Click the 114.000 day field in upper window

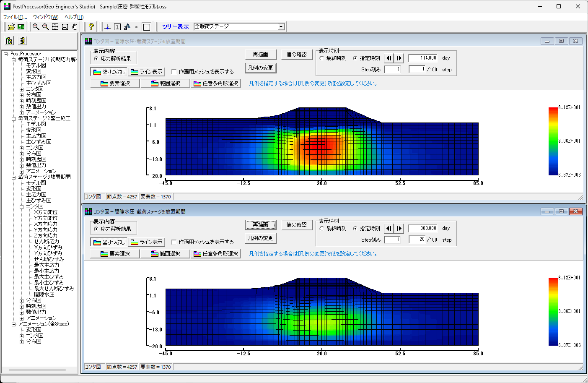[x=423, y=58]
